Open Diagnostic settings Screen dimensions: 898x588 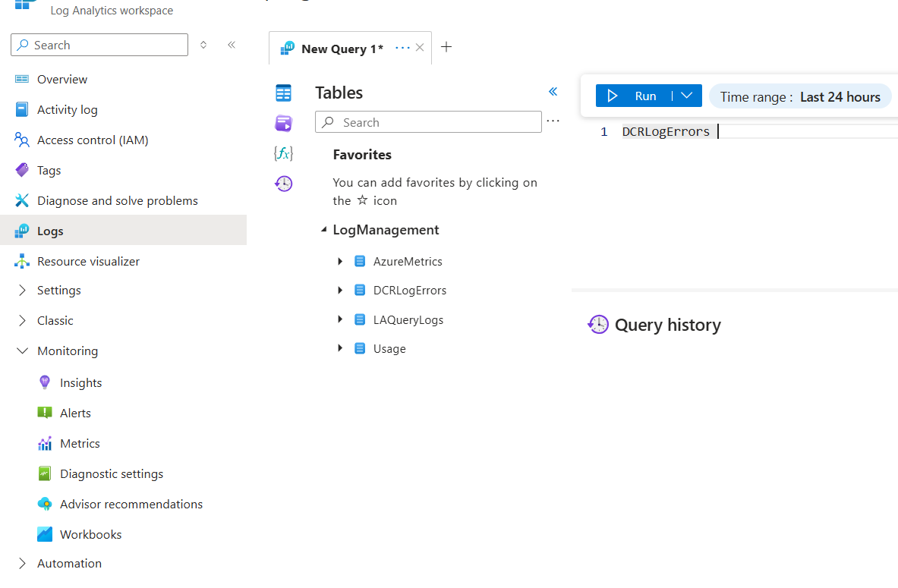(111, 473)
